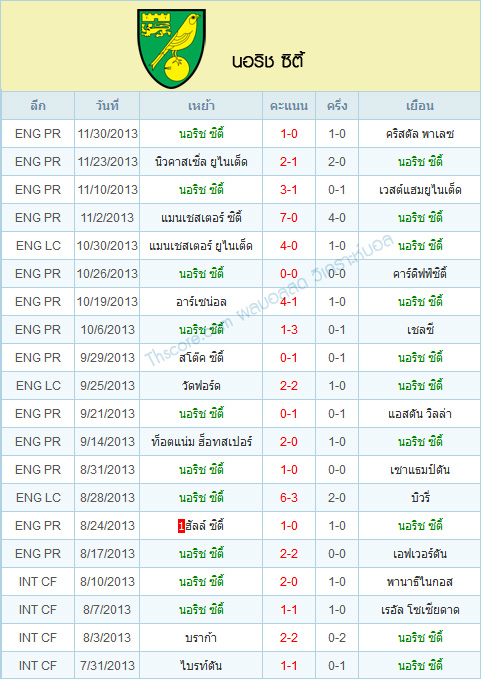
Task: Click ENG LC league on 9/25/2013 row
Action: [x=38, y=386]
